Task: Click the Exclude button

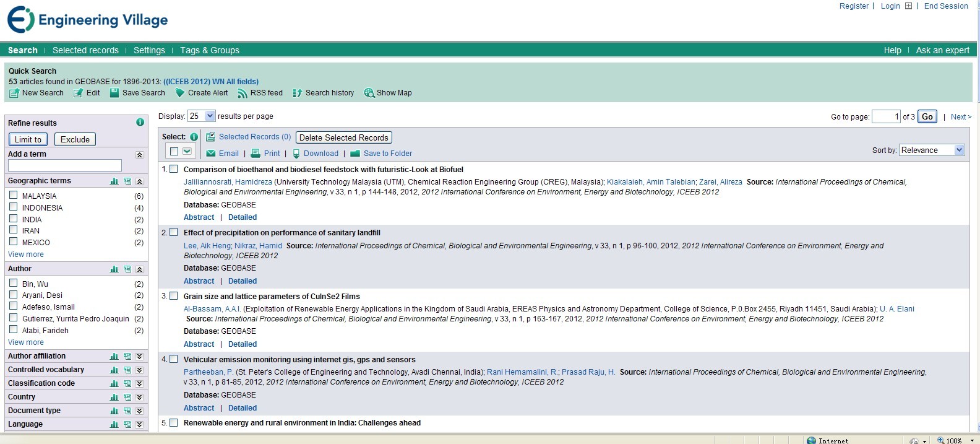Action: [75, 139]
